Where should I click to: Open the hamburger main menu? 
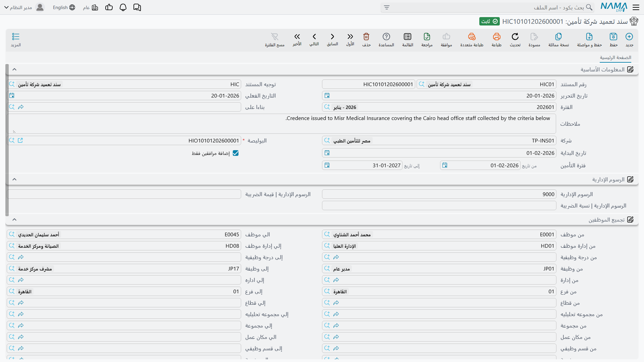click(x=636, y=7)
